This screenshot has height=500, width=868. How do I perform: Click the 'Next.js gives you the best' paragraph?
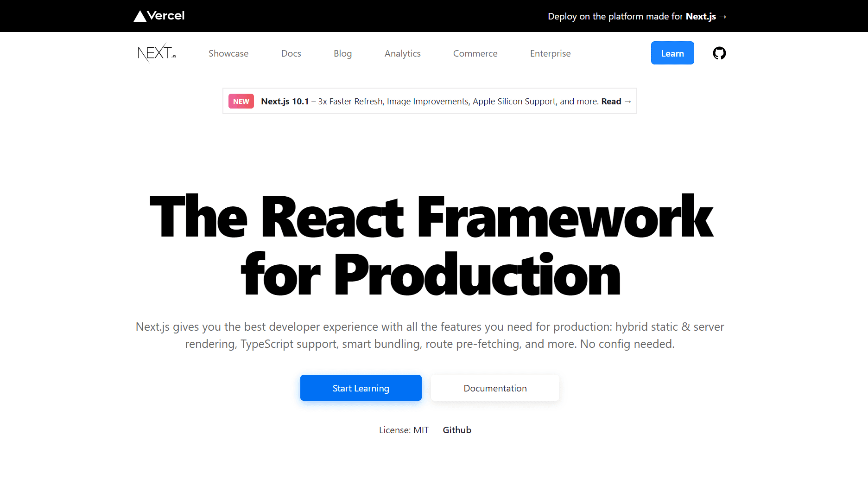click(x=430, y=335)
